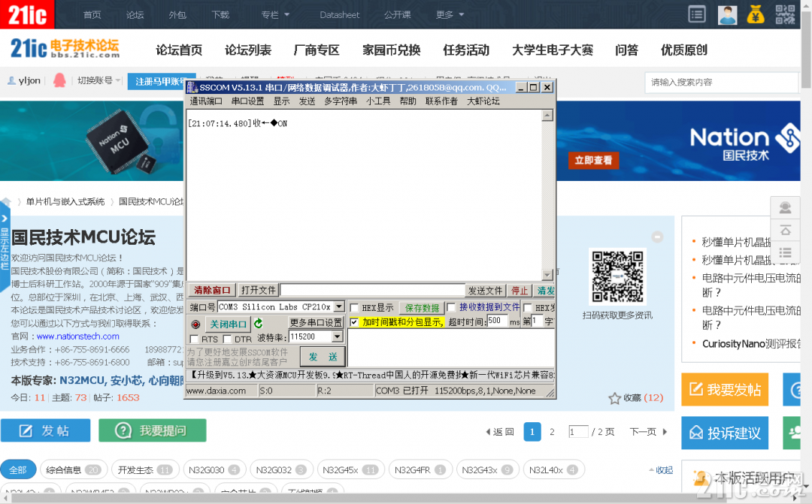This screenshot has width=812, height=504.
Task: Open the 多字符串 menu in SSCOM
Action: (341, 101)
